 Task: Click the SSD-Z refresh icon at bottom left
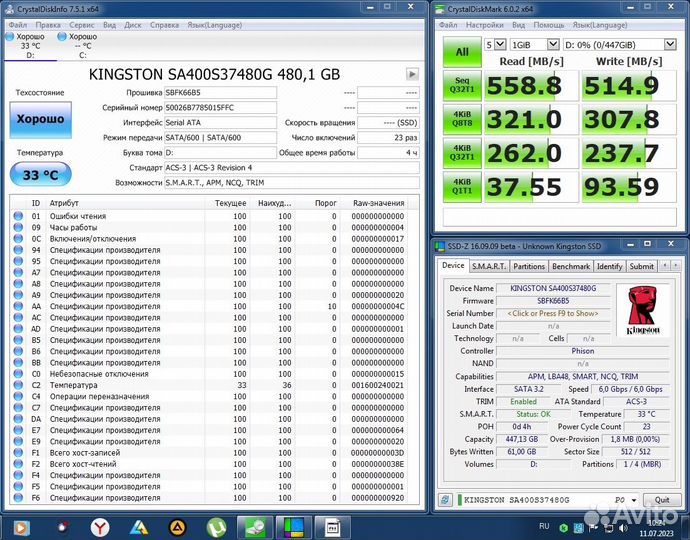pyautogui.click(x=445, y=500)
